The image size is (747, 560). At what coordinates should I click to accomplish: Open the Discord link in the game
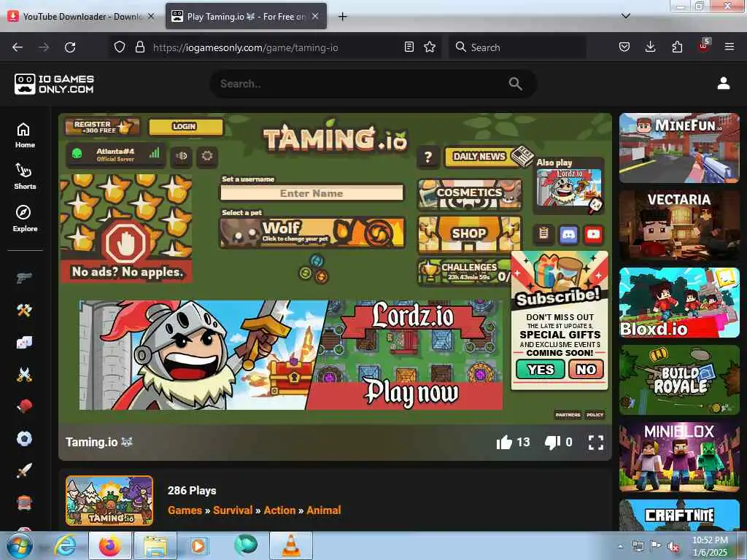coord(568,234)
